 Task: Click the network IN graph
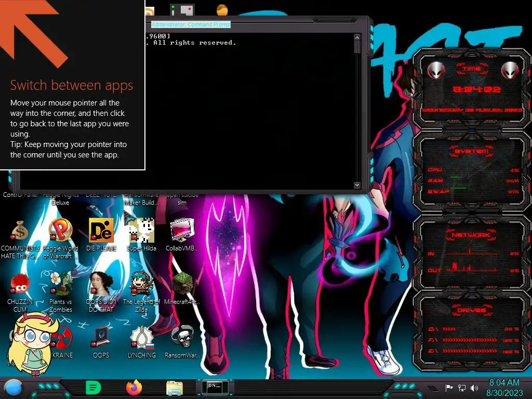click(x=472, y=252)
